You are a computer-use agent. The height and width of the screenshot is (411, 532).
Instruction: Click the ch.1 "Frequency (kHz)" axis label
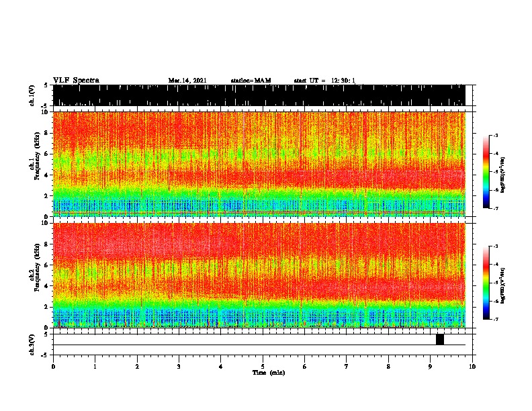pyautogui.click(x=37, y=157)
